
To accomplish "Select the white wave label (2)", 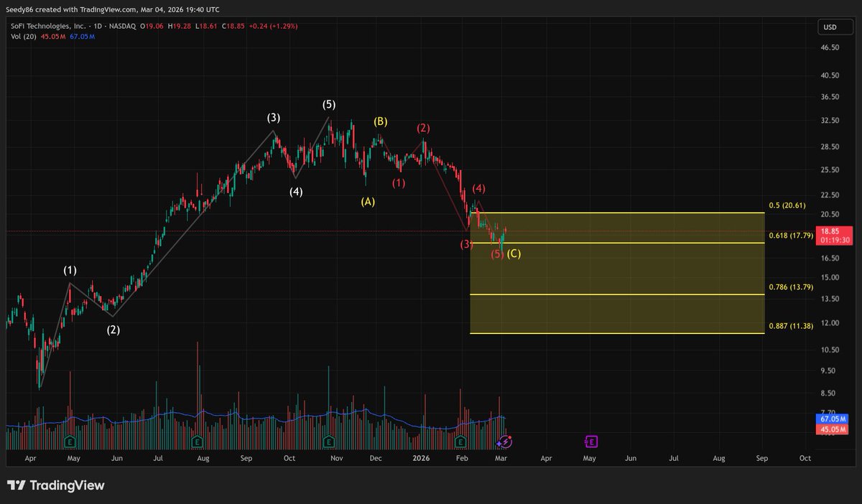I will 113,330.
